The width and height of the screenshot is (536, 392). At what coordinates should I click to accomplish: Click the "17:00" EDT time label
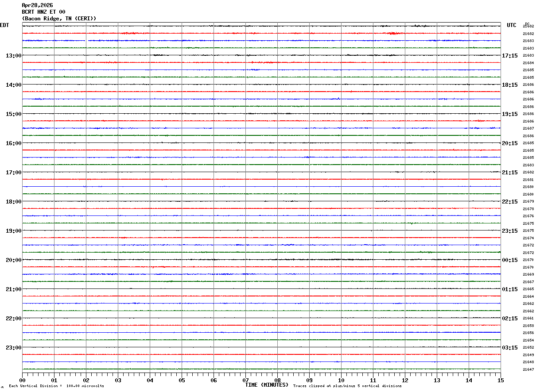coord(13,173)
